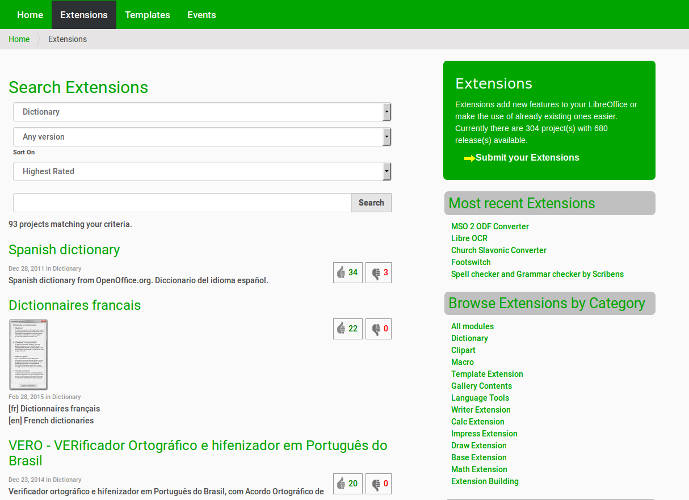This screenshot has width=689, height=500.
Task: Browse the Gallery Contents category
Action: 482,385
